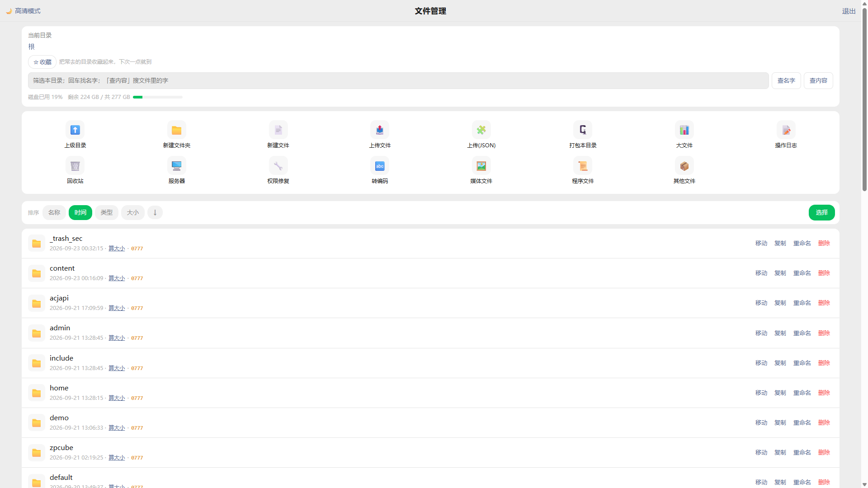Viewport: 868px width, 488px height.
Task: Rename the admin folder
Action: [x=802, y=333]
